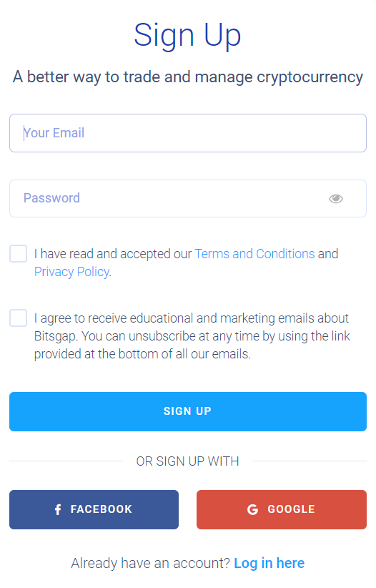The height and width of the screenshot is (588, 376).
Task: Click the cryptocurrency tagline below the heading
Action: click(x=188, y=77)
